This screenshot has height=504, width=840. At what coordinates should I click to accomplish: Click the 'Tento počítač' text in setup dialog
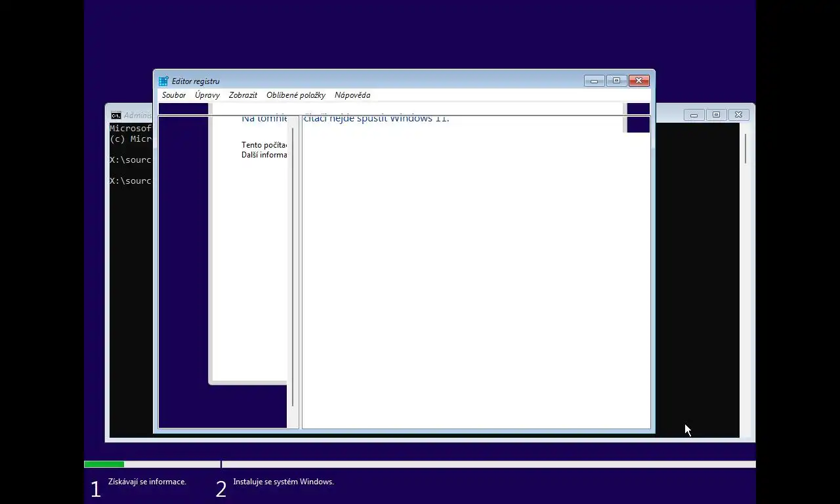264,145
